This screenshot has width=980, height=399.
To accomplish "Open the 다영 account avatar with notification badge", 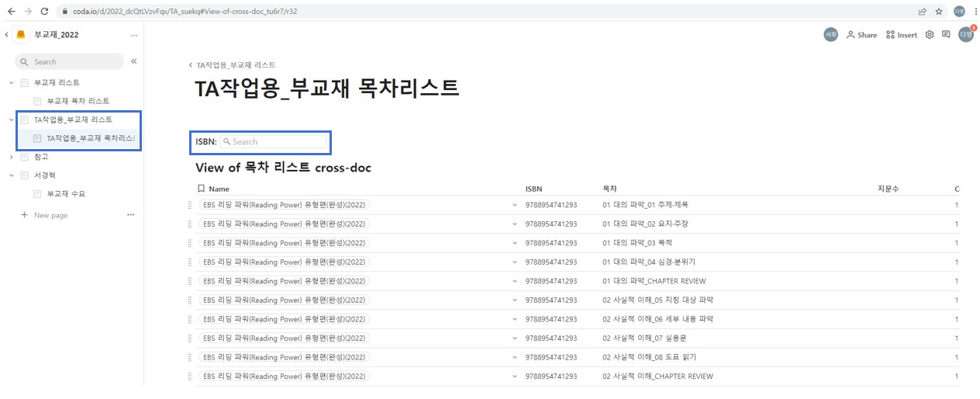I will pos(966,33).
